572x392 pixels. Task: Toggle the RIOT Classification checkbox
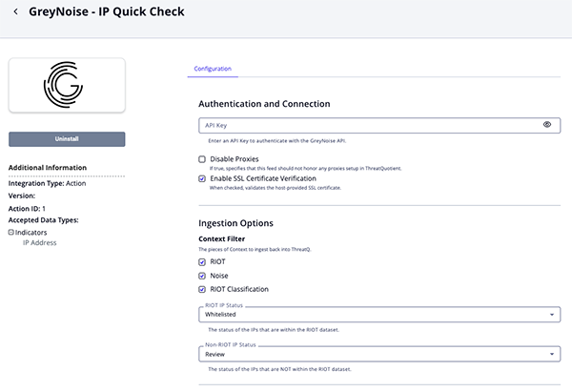pos(202,289)
